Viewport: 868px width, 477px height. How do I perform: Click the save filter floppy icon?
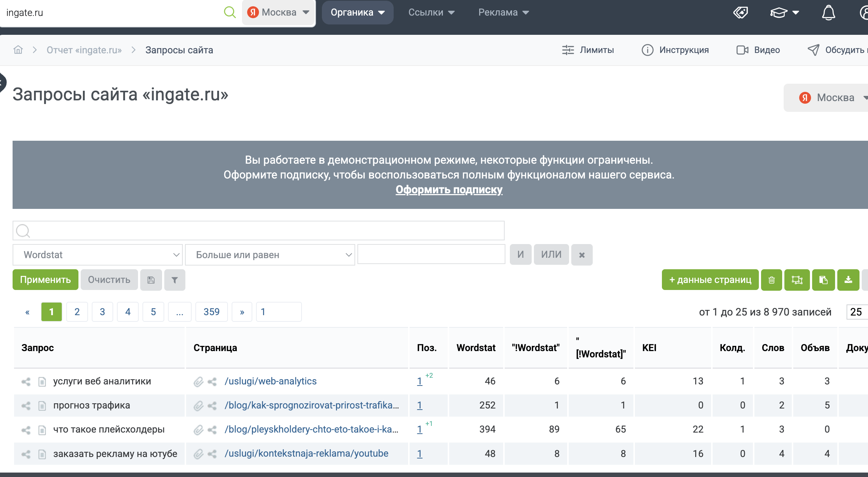(151, 280)
